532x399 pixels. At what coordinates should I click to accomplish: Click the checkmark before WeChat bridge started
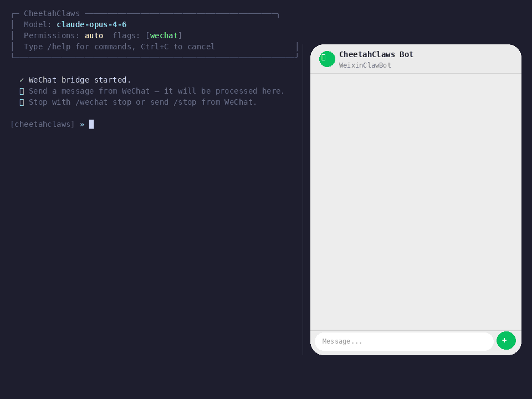[x=22, y=80]
